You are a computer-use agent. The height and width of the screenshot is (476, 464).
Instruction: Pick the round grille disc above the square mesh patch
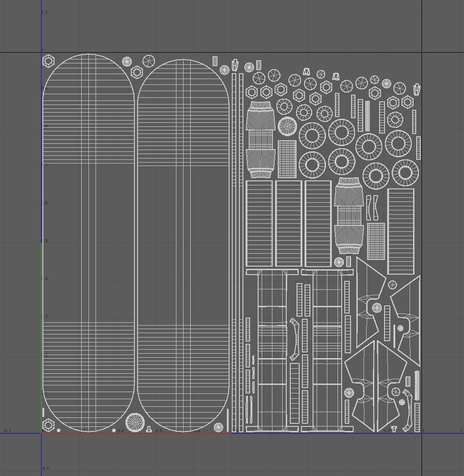[287, 126]
